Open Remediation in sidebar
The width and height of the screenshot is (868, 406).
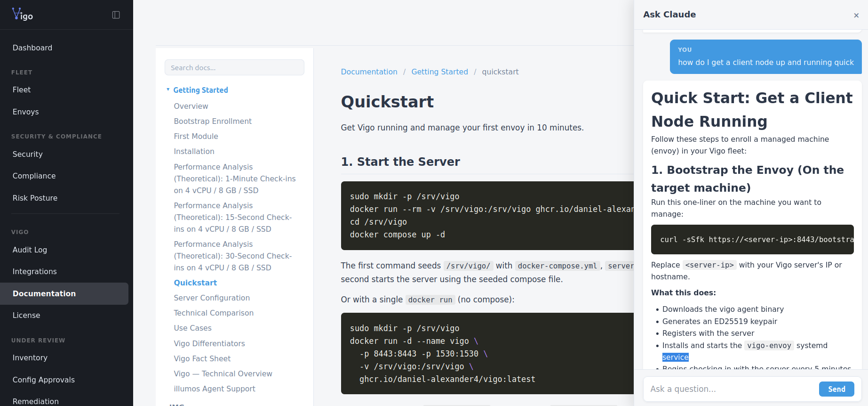36,401
